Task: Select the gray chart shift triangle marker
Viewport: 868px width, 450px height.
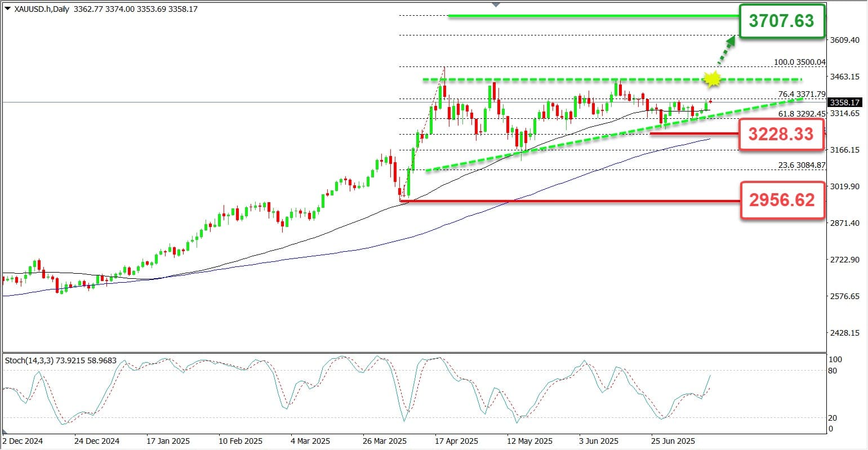Action: pos(496,4)
